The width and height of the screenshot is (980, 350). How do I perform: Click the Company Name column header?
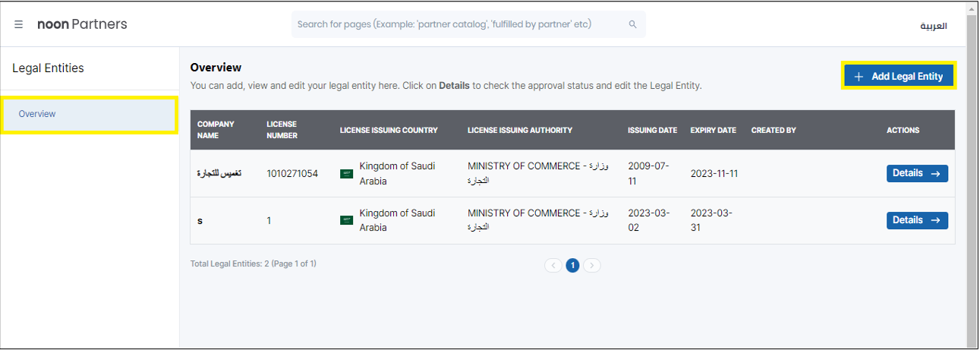tap(216, 130)
